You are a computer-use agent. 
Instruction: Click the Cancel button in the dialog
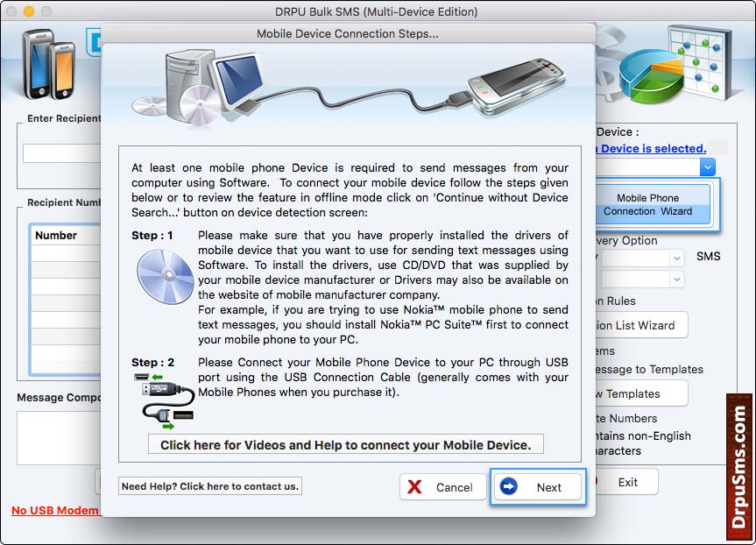pos(442,486)
